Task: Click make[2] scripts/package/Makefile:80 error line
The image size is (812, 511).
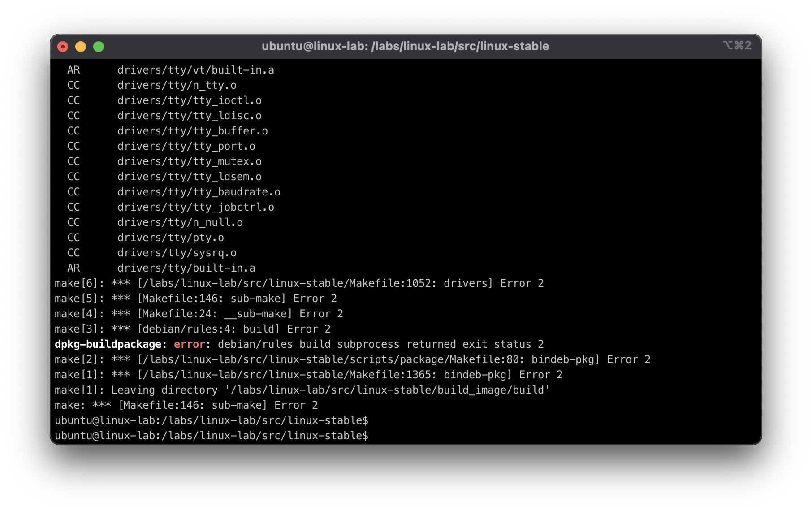Action: click(352, 359)
